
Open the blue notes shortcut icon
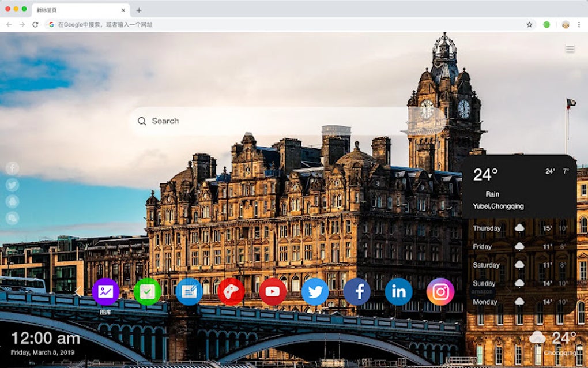[189, 291]
